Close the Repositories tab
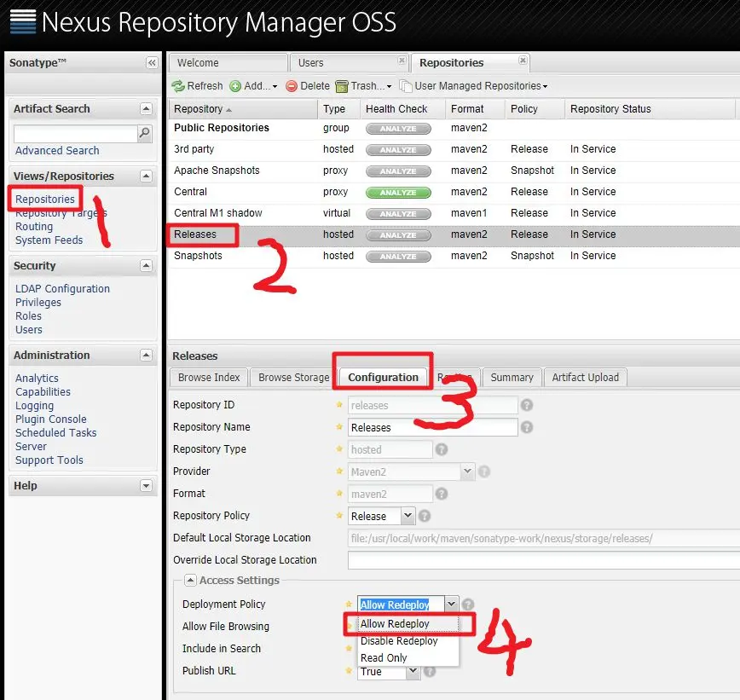 [523, 60]
